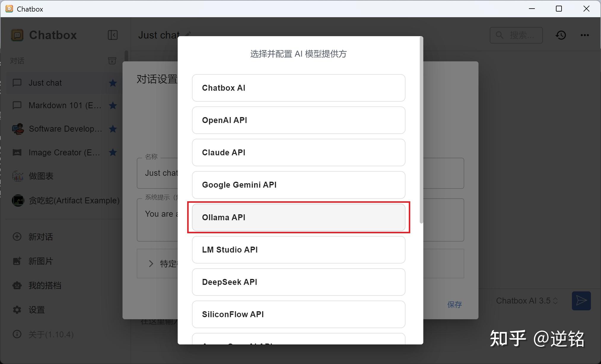The height and width of the screenshot is (364, 601).
Task: Unstar the Just chat conversation
Action: pyautogui.click(x=112, y=83)
